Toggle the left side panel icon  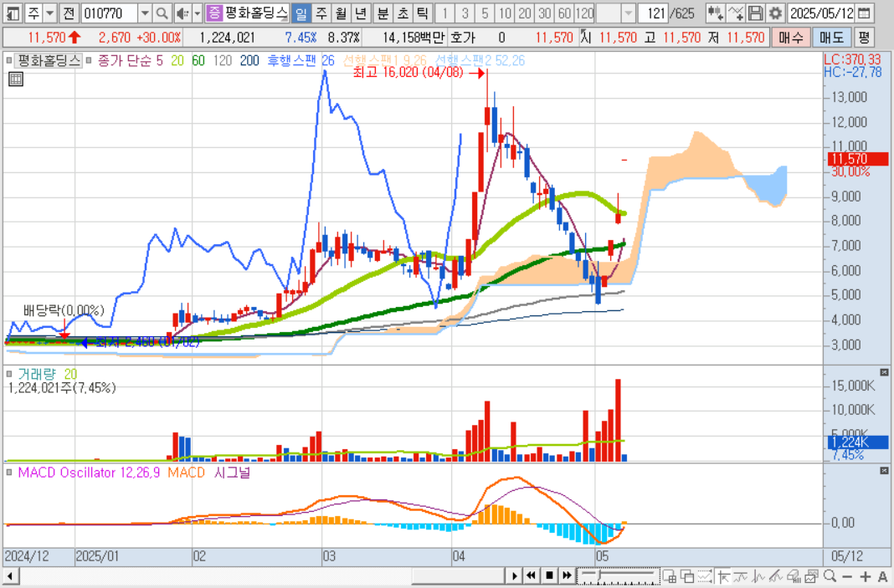13,13
